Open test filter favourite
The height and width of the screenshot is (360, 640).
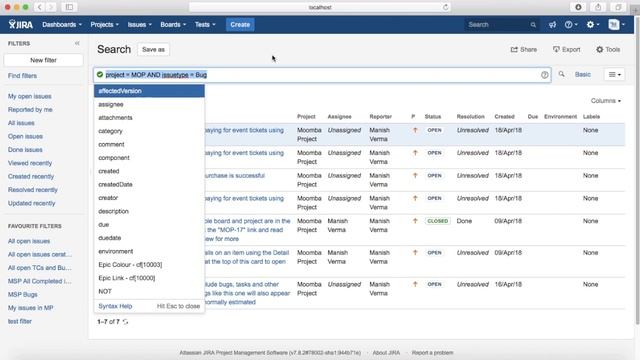tap(20, 321)
